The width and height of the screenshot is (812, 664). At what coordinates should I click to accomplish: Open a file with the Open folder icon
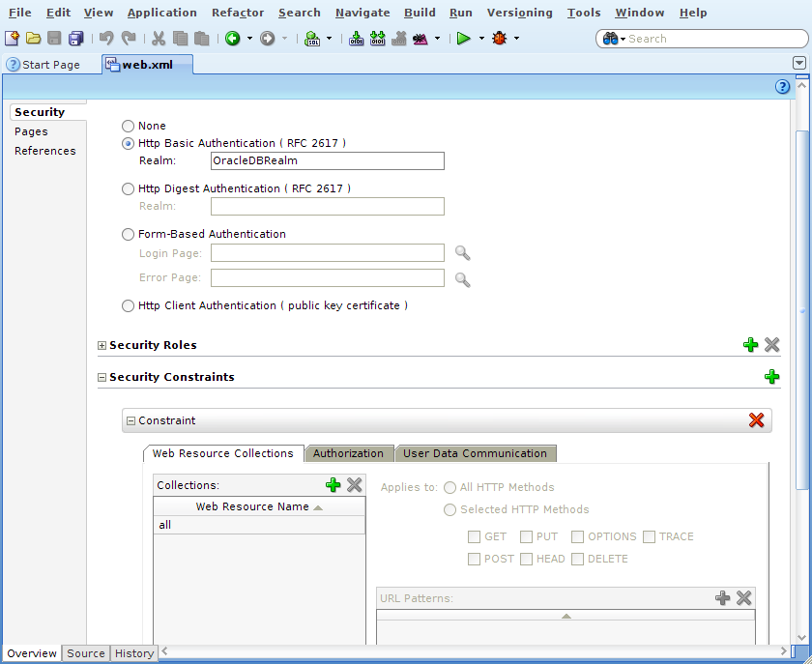32,39
